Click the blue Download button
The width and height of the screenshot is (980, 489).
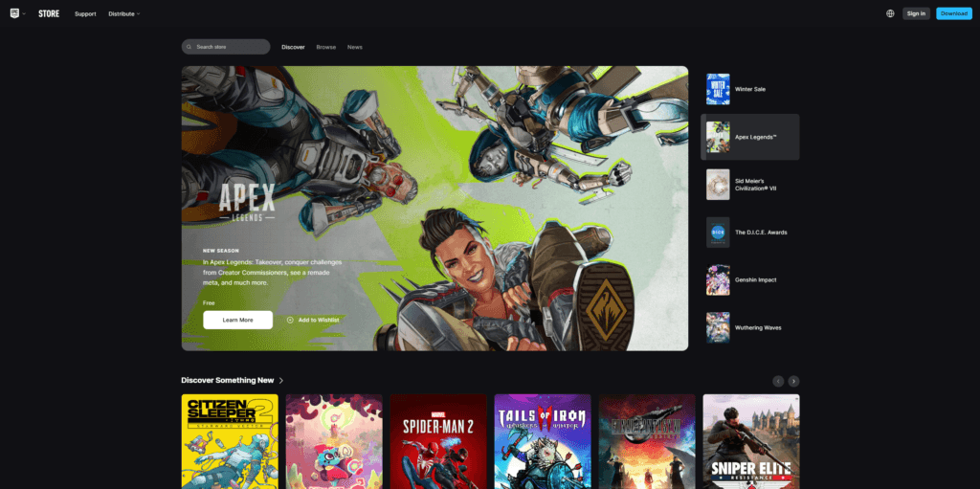click(x=954, y=13)
